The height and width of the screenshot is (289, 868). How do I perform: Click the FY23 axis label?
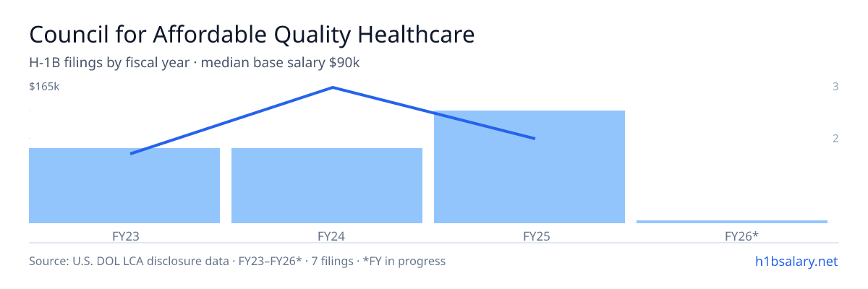coord(124,236)
